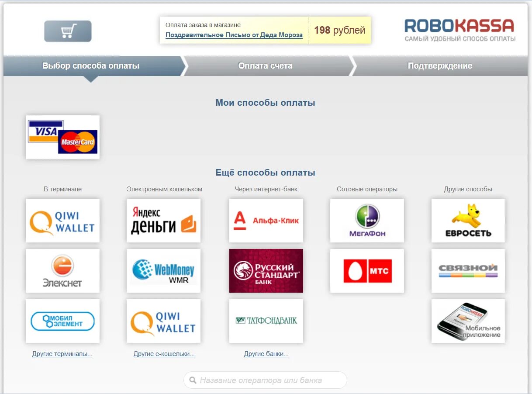Click the Оплата заказа в магазине text
This screenshot has width=532, height=394.
203,25
